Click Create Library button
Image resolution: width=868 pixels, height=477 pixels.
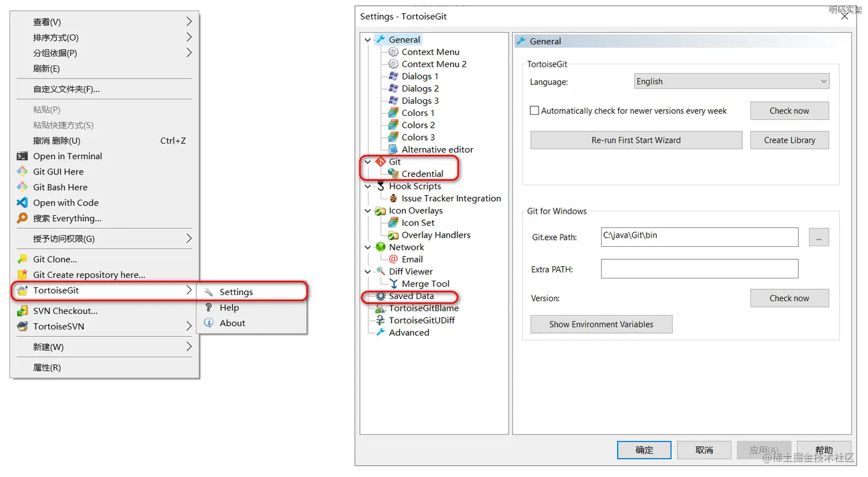(x=789, y=140)
